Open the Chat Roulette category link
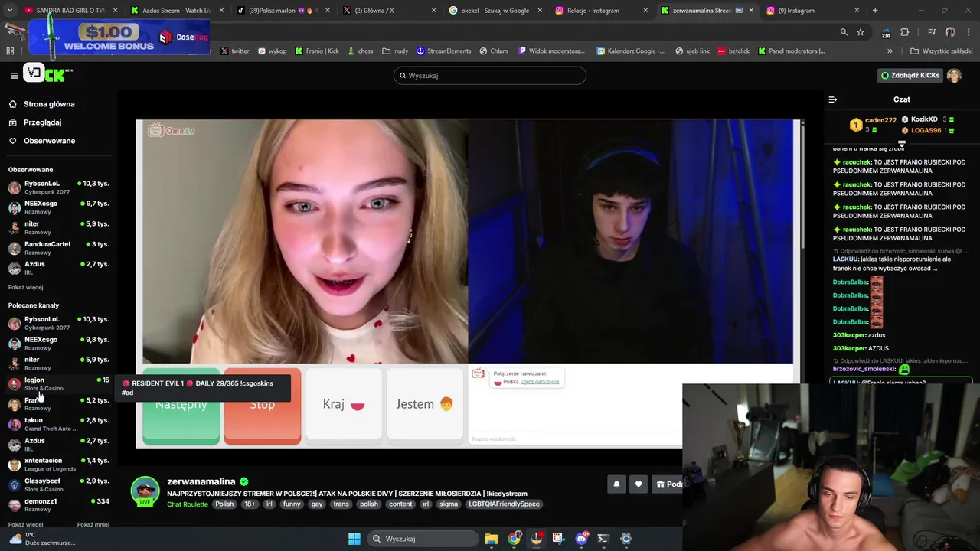Screen dimensions: 980x551 [188, 504]
